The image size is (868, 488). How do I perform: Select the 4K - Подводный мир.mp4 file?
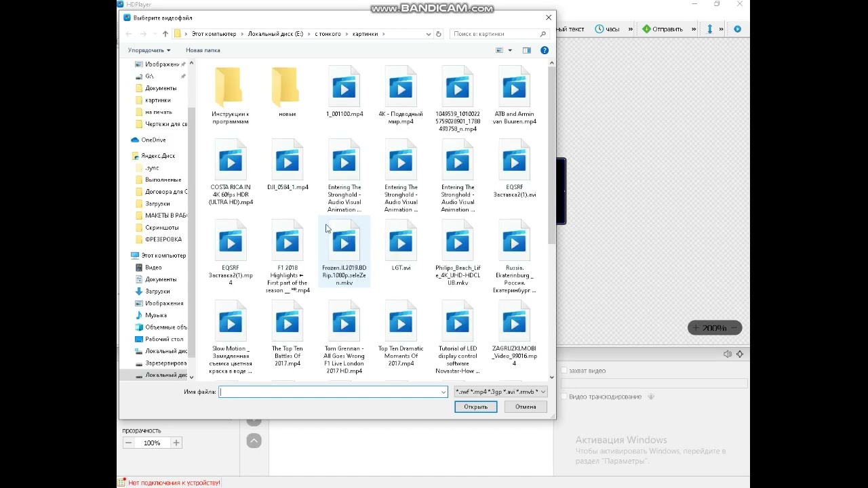click(x=401, y=96)
